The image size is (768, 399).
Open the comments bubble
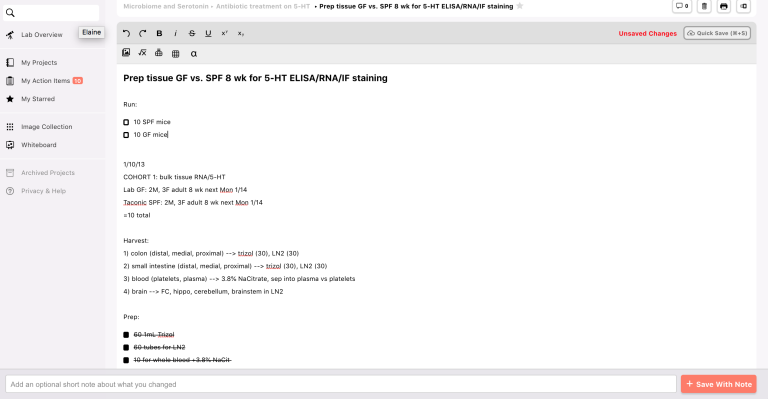(x=682, y=6)
